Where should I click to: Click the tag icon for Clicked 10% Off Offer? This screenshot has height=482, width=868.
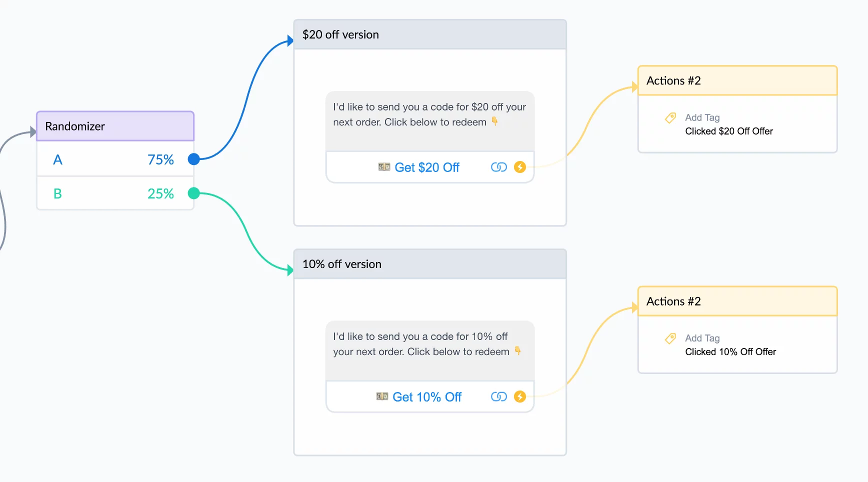[x=670, y=338]
